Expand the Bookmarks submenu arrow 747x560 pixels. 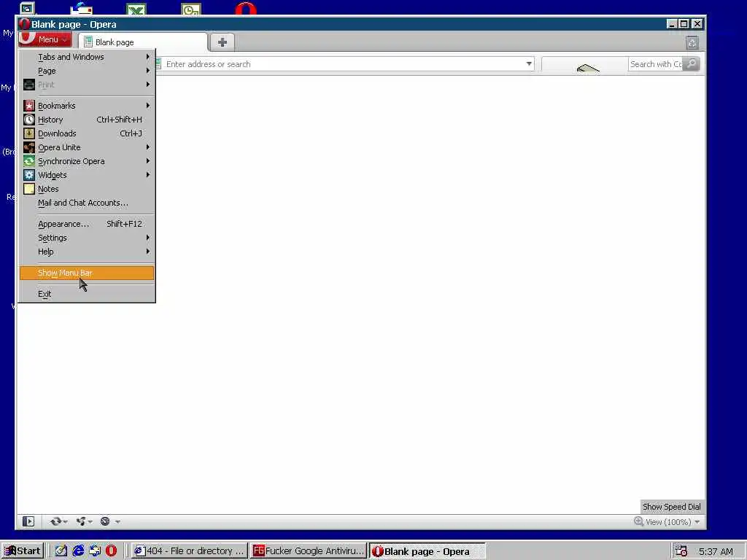(148, 105)
